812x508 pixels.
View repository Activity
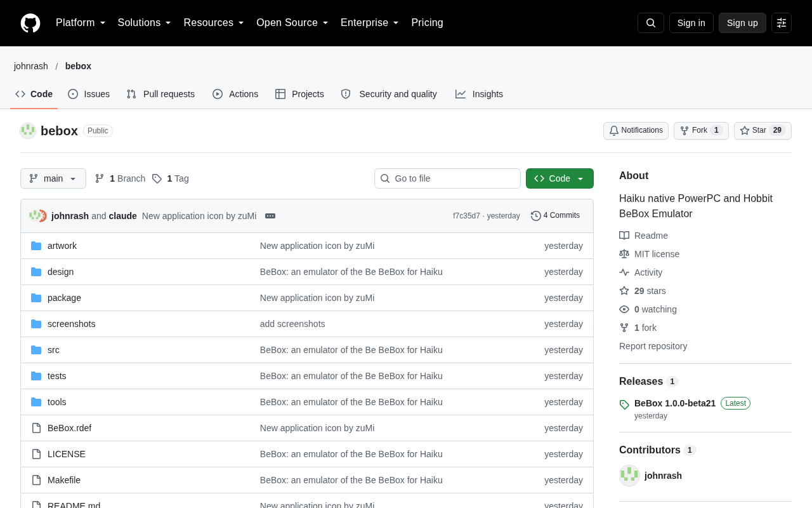(x=641, y=272)
